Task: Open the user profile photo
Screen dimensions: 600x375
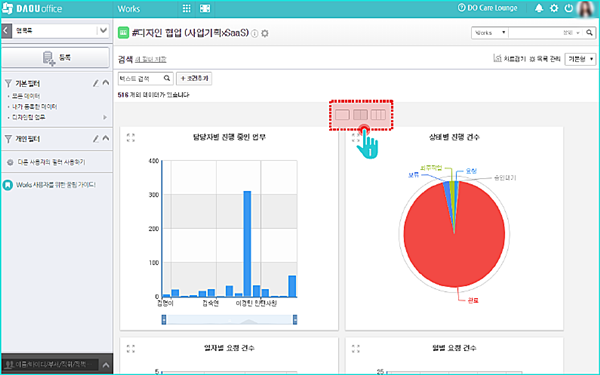Action: click(x=586, y=8)
